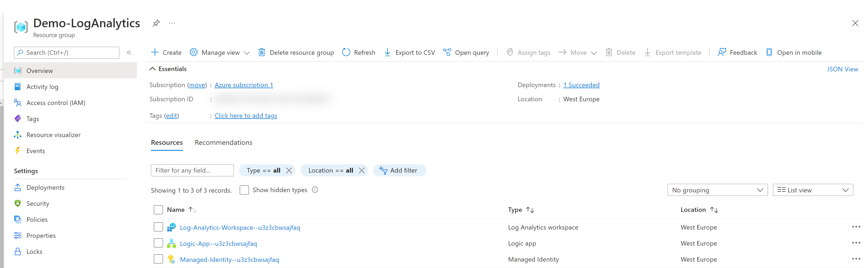
Task: Open the Log-Analytics-Workspace--u3z3cbwsajfaq resource
Action: click(x=240, y=227)
